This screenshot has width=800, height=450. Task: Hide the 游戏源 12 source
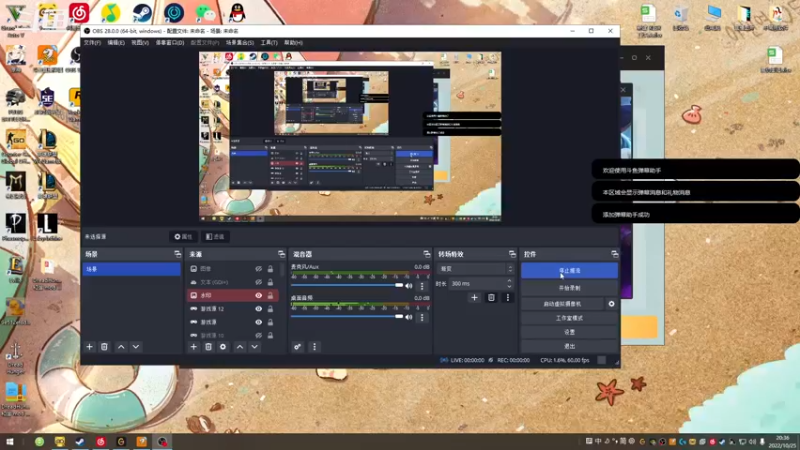(259, 309)
